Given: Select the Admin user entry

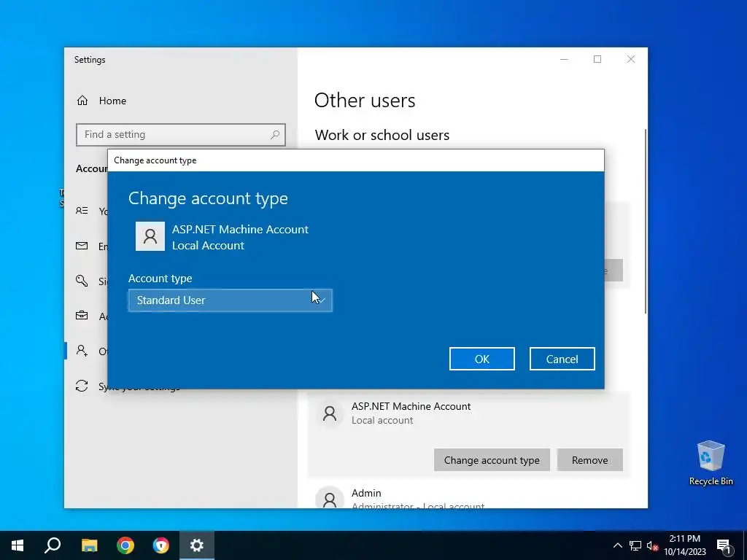Looking at the screenshot, I should pos(469,497).
